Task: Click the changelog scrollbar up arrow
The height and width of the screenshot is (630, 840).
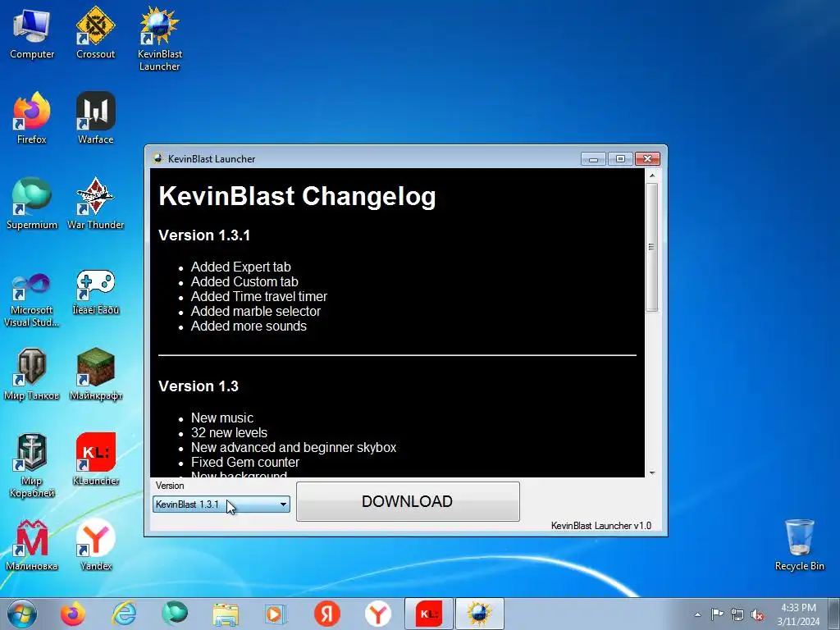Action: tap(652, 176)
